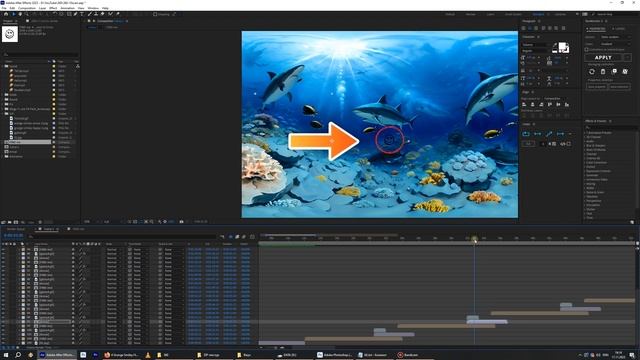The image size is (640, 360).
Task: Open the font family dropdown in Character panel
Action: pyautogui.click(x=535, y=44)
